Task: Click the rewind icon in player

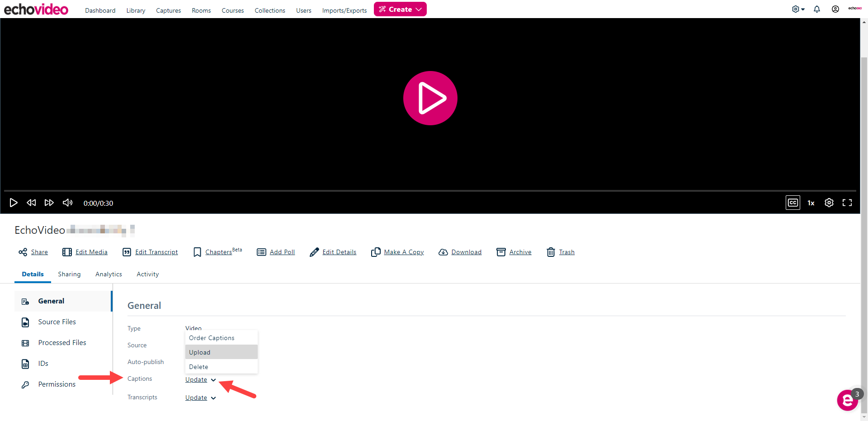Action: (x=31, y=203)
